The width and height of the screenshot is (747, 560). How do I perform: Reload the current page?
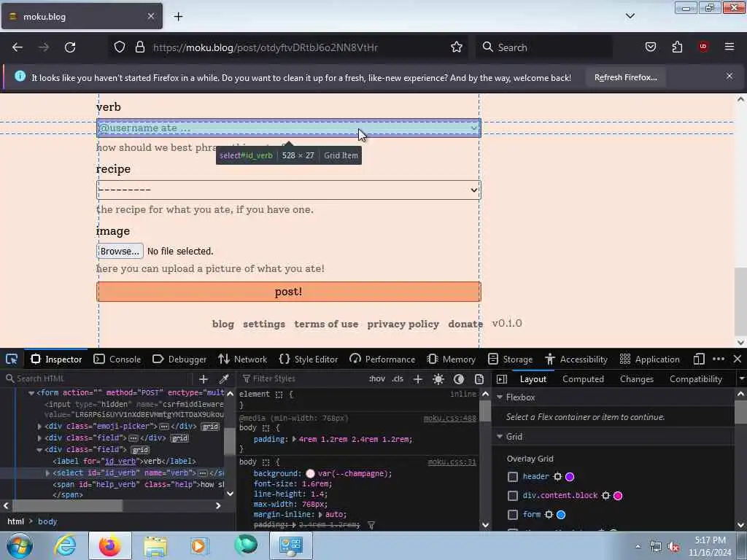[70, 47]
